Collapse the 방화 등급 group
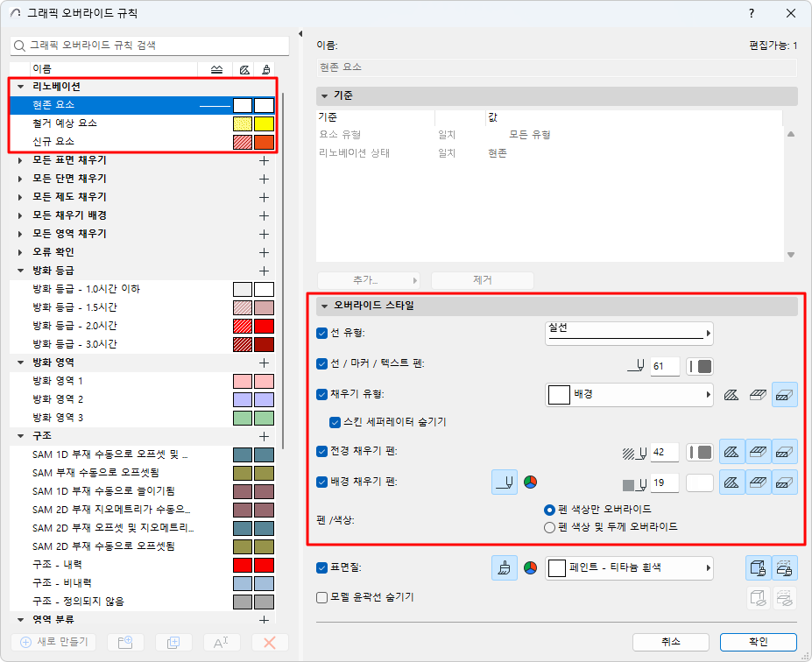 click(21, 271)
